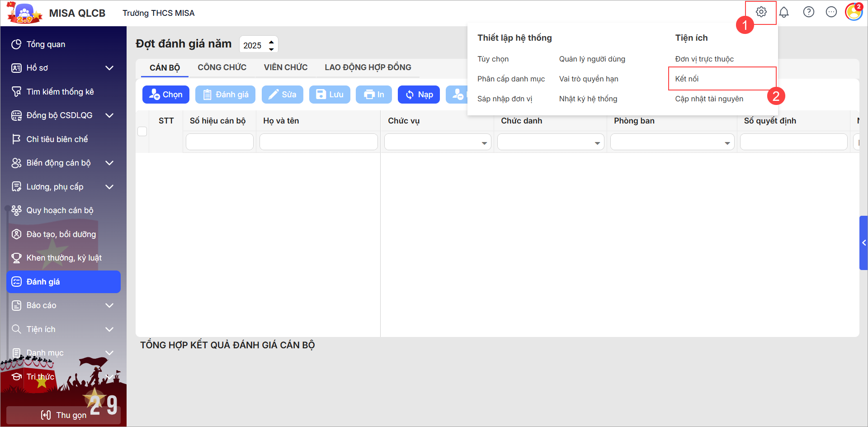Increase the evaluation year stepper
Image resolution: width=868 pixels, height=427 pixels.
pyautogui.click(x=271, y=42)
